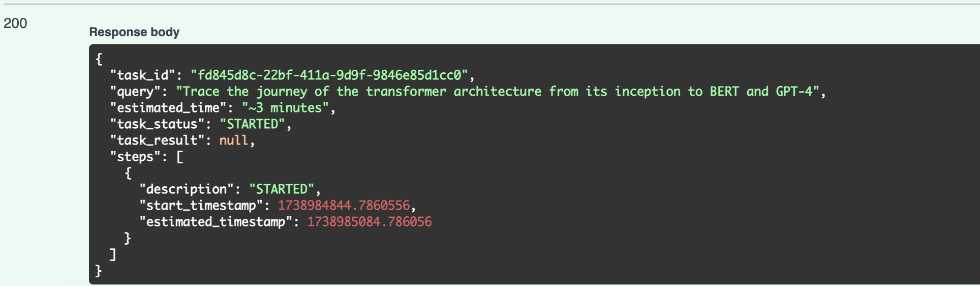This screenshot has height=286, width=980.
Task: Click the start_timestamp number 1738984844.7860556
Action: pos(344,206)
